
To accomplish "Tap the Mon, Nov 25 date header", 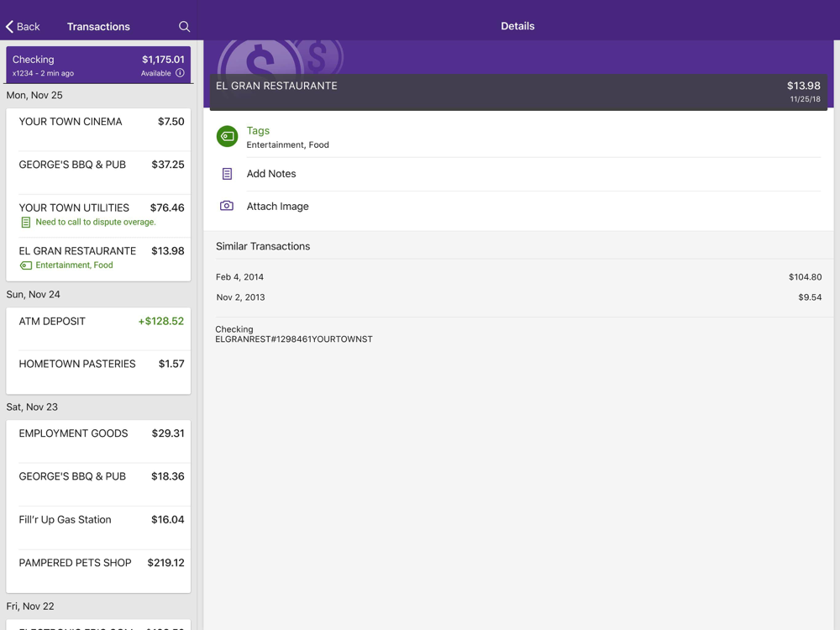I will tap(34, 96).
